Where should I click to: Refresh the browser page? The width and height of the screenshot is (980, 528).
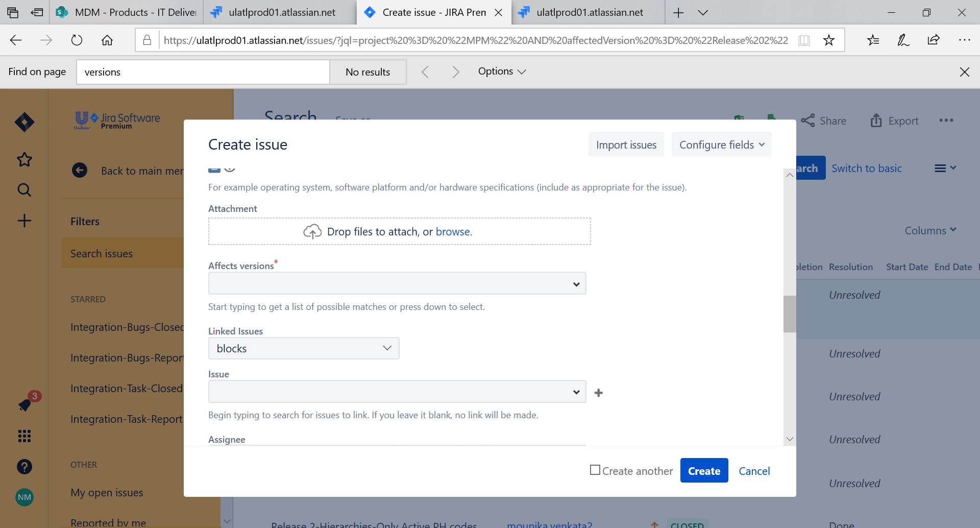[x=77, y=40]
